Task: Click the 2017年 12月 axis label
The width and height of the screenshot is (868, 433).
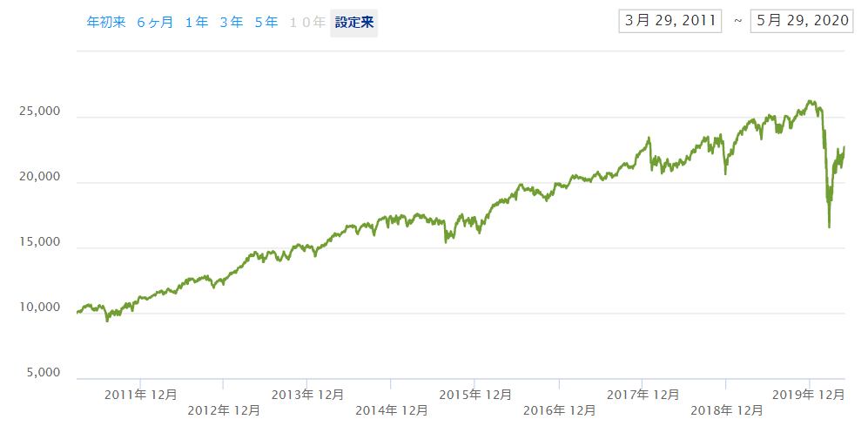Action: 643,395
